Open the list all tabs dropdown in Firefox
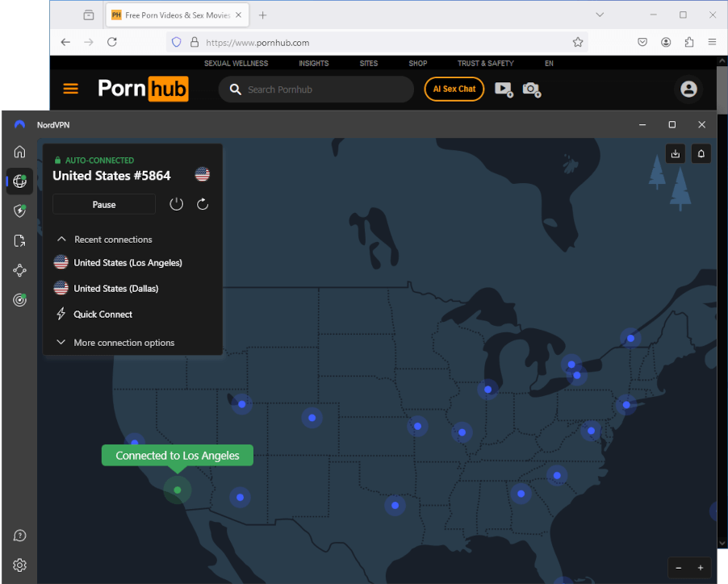The image size is (728, 584). coord(600,15)
